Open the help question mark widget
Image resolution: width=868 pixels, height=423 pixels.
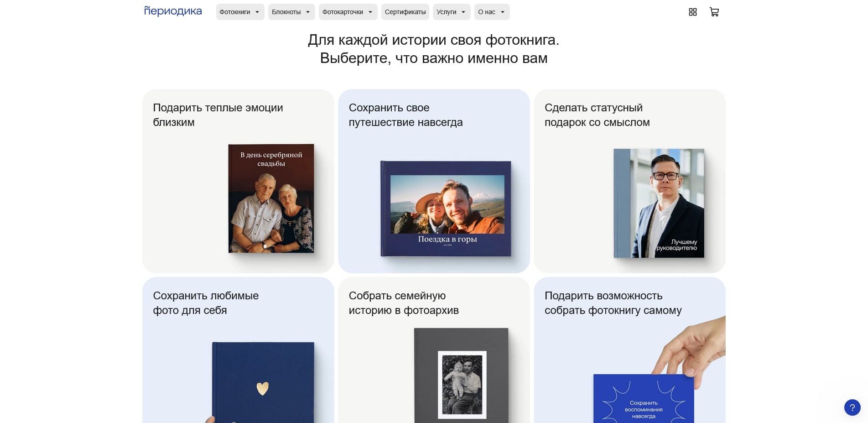coord(852,407)
